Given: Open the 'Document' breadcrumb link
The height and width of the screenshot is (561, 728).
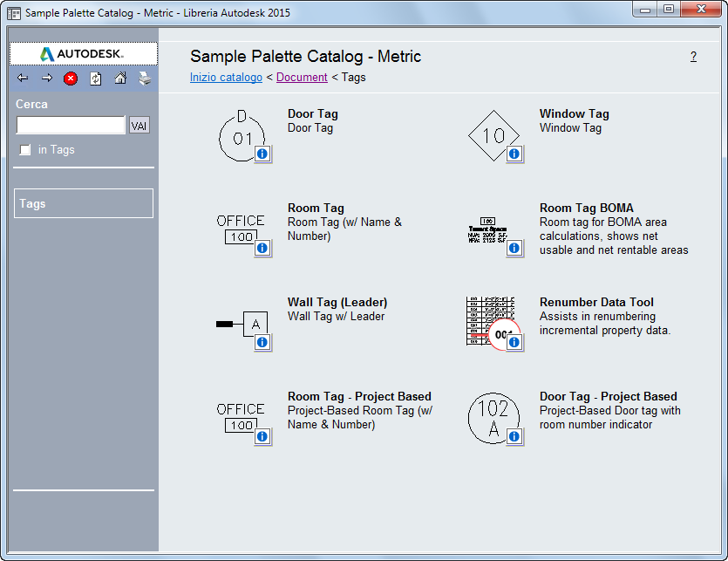Looking at the screenshot, I should point(302,77).
